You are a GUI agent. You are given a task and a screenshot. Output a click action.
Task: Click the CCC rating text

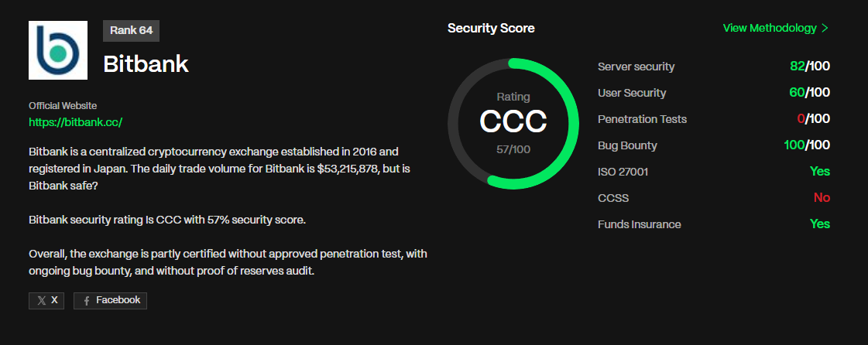point(513,121)
